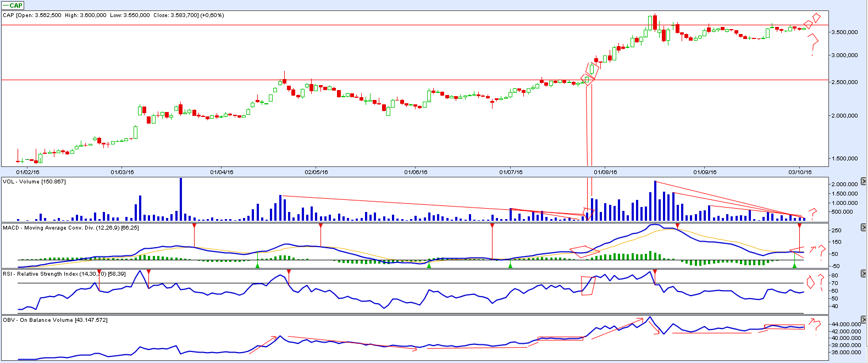Close the VOL Volume indicator panel
This screenshot has width=868, height=363.
click(864, 181)
